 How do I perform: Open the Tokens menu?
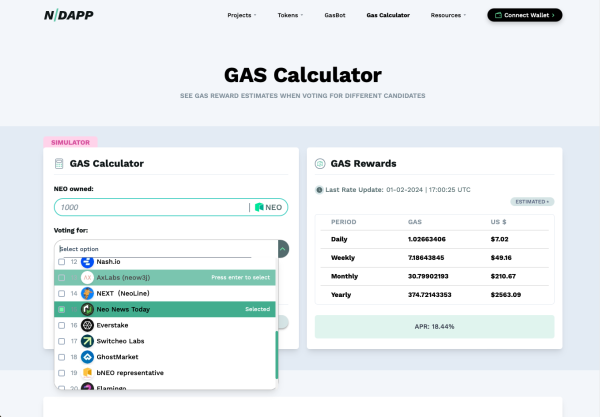pos(290,15)
